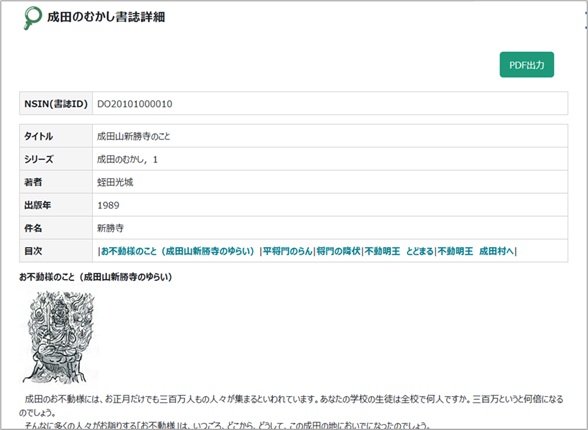Open the 平将門のらん contents link
Viewport: 588px width, 430px height.
(288, 251)
